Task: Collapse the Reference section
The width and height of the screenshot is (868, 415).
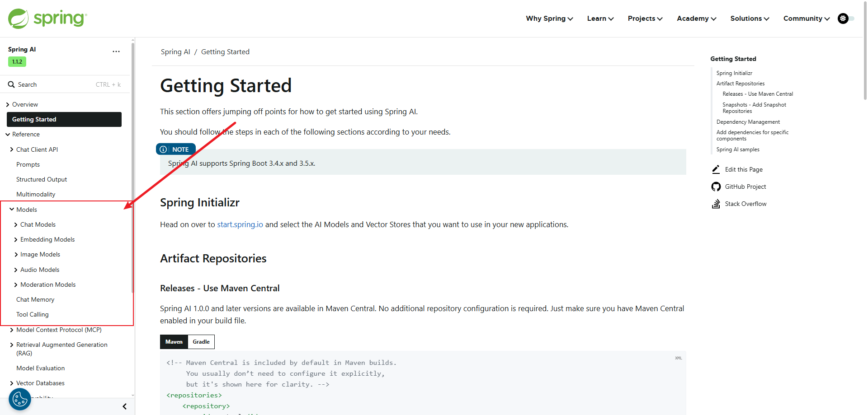Action: tap(8, 134)
